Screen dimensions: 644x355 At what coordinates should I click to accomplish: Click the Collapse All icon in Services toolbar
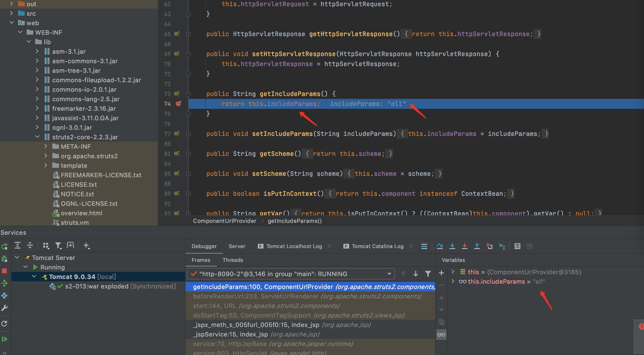coord(30,245)
